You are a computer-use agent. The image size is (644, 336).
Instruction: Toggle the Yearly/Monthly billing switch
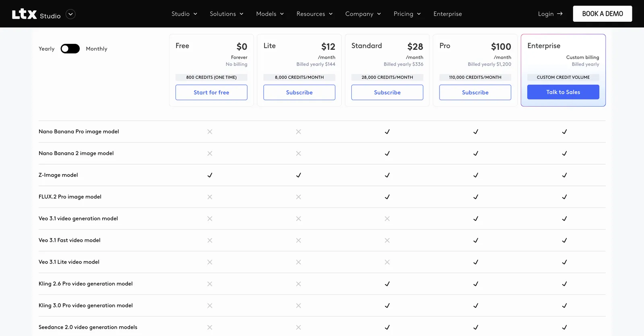coord(70,49)
